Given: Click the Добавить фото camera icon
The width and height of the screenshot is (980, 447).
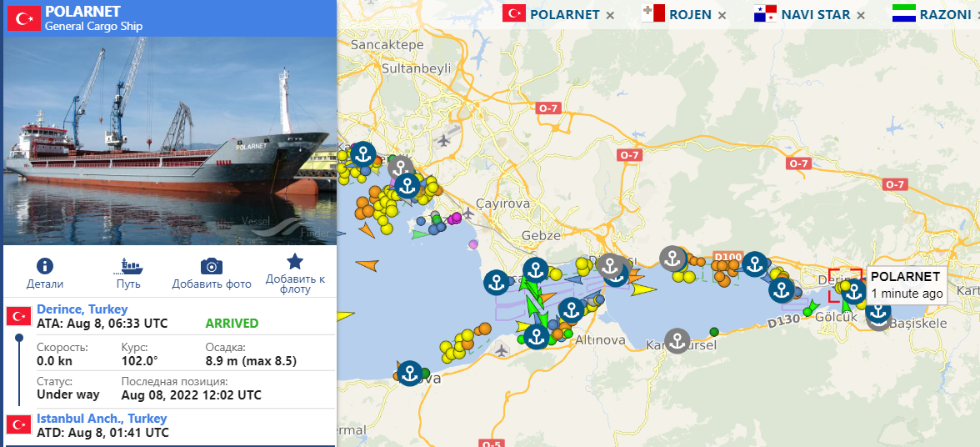Looking at the screenshot, I should [x=212, y=266].
